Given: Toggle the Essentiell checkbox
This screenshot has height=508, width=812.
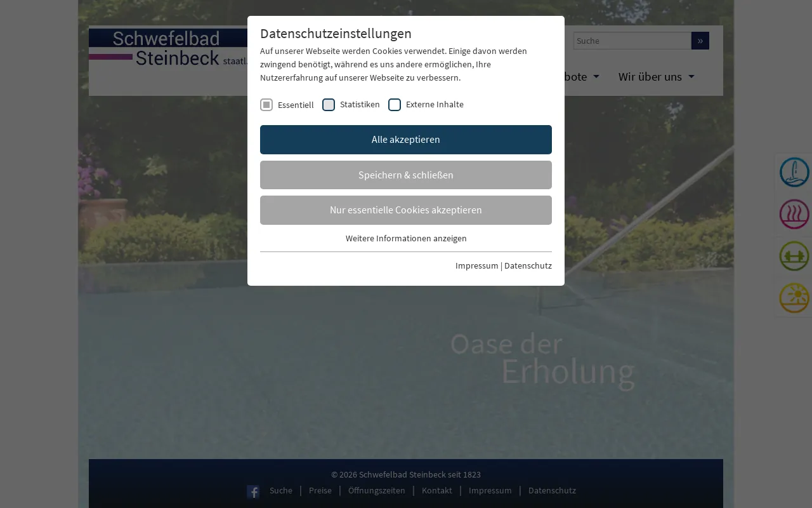Looking at the screenshot, I should [266, 105].
